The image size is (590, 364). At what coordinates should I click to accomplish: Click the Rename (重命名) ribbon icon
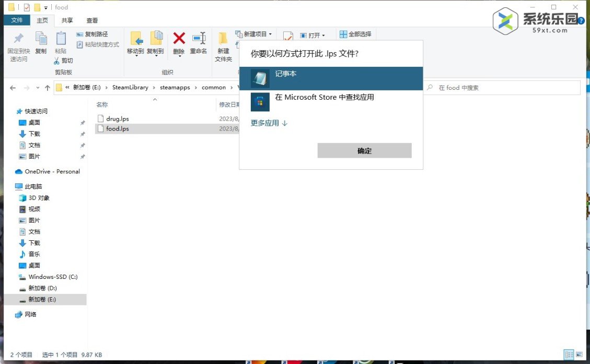(199, 39)
